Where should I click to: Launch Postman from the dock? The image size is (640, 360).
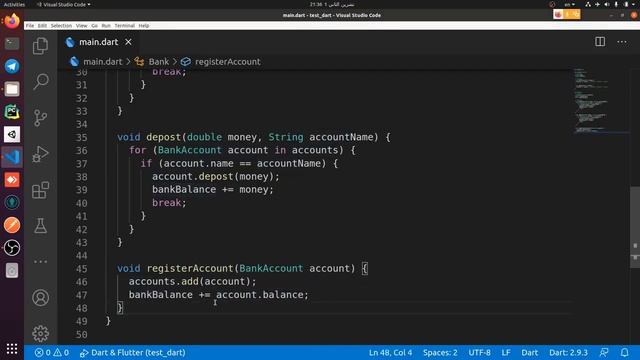tap(12, 225)
